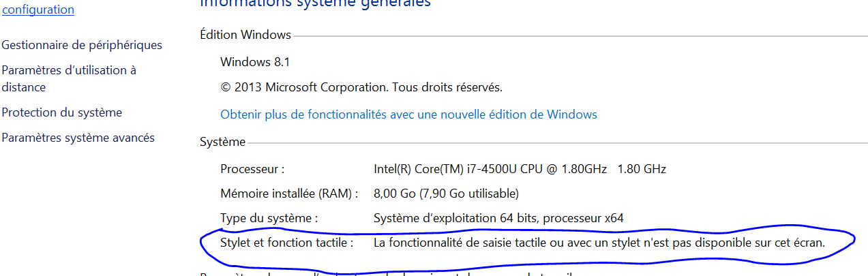Open Protection du système settings
This screenshot has height=276, width=868.
[62, 112]
